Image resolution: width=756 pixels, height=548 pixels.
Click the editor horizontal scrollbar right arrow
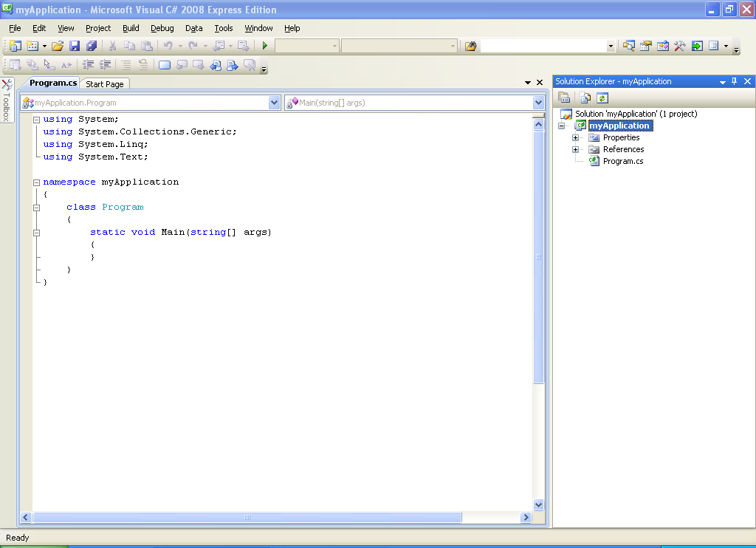[x=526, y=517]
